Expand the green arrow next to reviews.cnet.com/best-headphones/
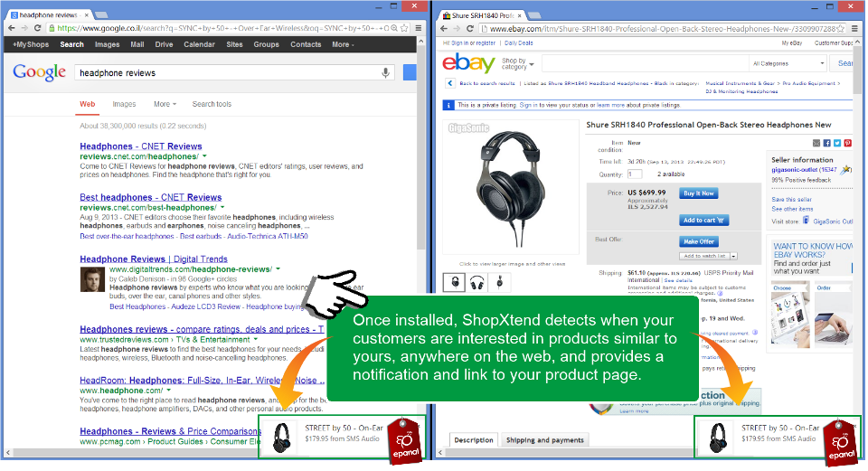Viewport: 868px width, 471px height. [222, 208]
